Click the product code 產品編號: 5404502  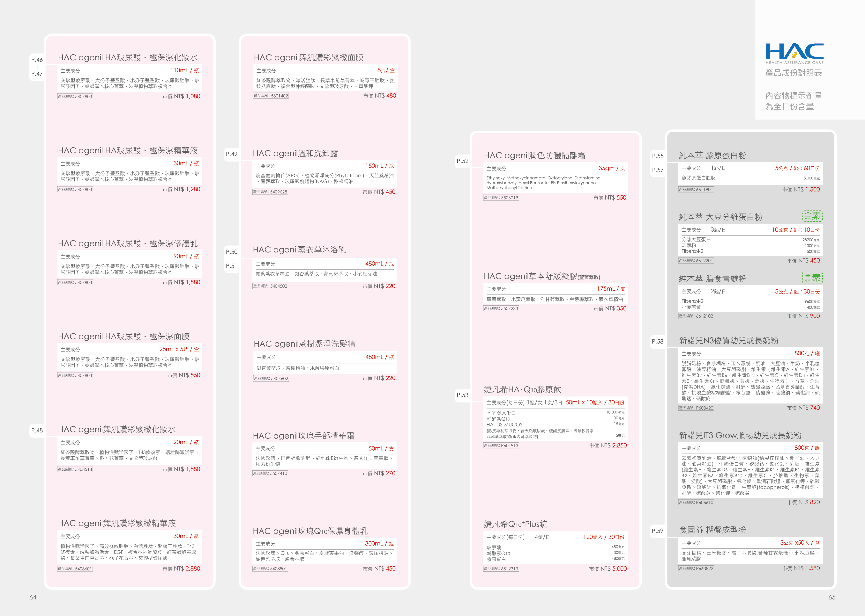click(x=270, y=286)
